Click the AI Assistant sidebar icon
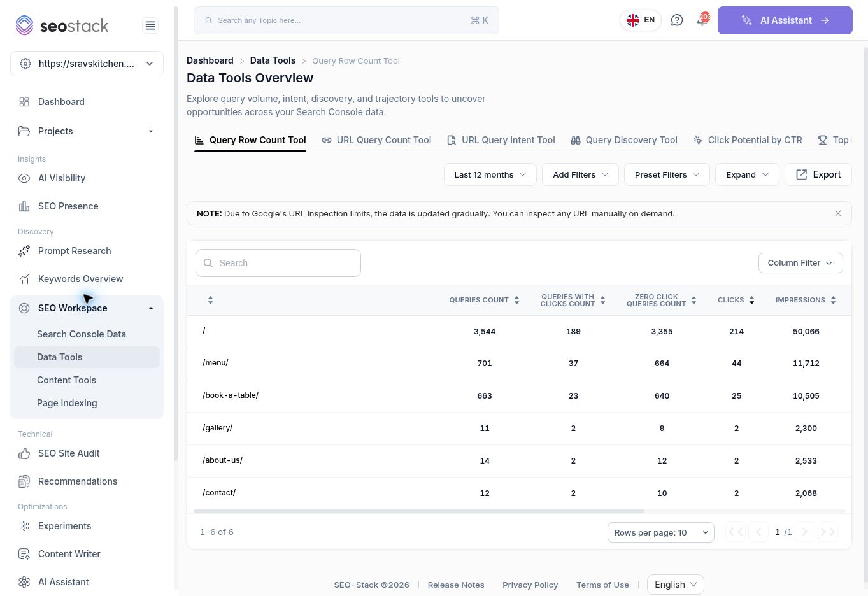The width and height of the screenshot is (868, 596). pos(24,582)
